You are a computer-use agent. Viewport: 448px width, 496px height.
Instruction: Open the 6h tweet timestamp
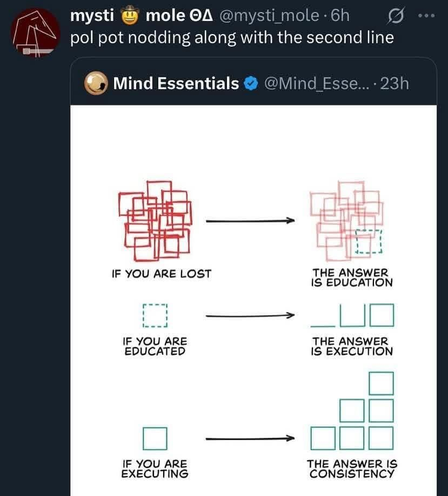340,16
